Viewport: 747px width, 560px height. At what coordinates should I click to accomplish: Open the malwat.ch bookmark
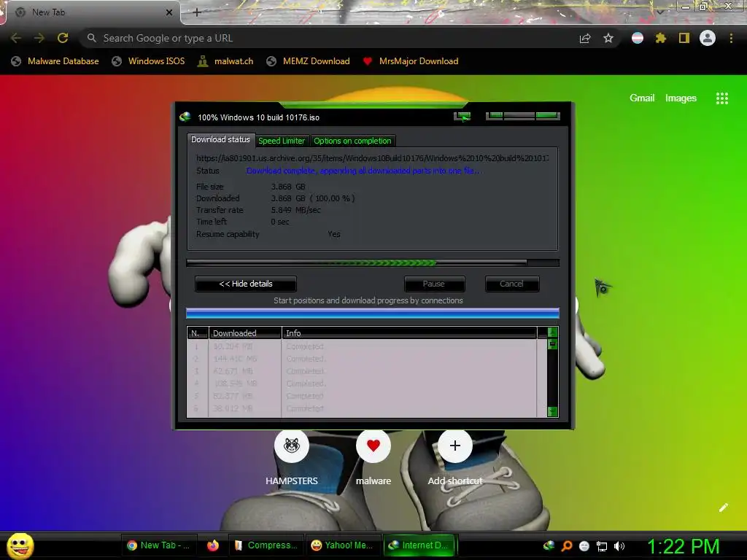click(x=225, y=61)
